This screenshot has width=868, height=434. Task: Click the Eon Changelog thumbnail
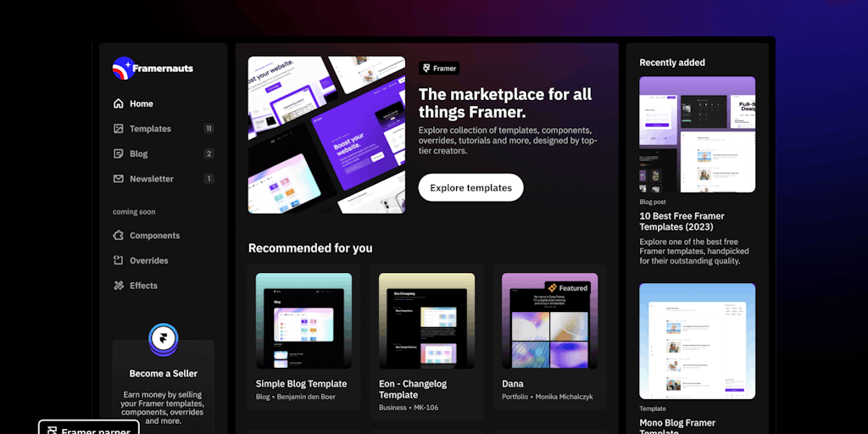pos(427,320)
